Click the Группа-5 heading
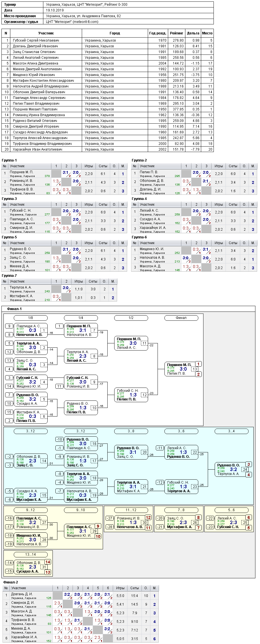Viewport: 260px width, 644px height. 9,237
